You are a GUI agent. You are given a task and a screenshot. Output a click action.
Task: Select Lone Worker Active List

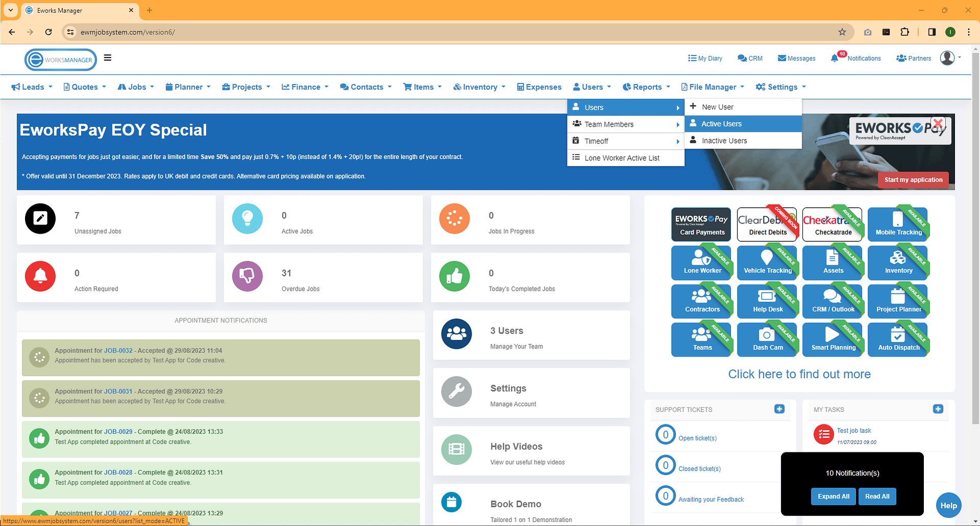pos(626,158)
